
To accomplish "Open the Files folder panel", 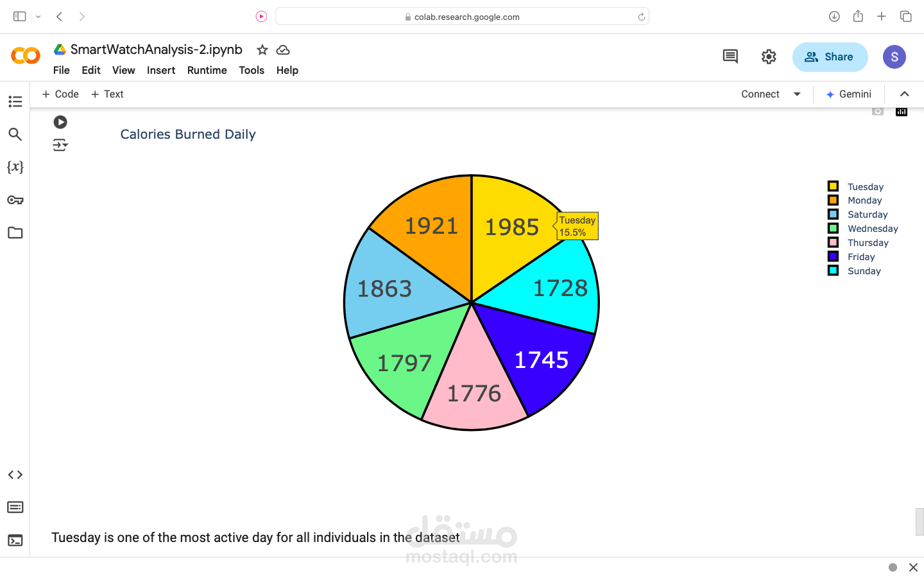I will tap(15, 232).
